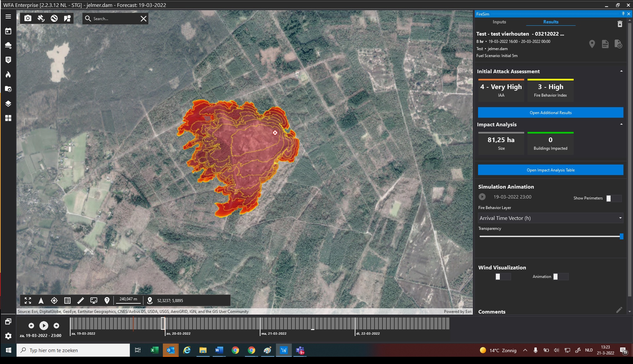This screenshot has height=364, width=633.
Task: Click the camera screenshot icon
Action: coord(28,18)
